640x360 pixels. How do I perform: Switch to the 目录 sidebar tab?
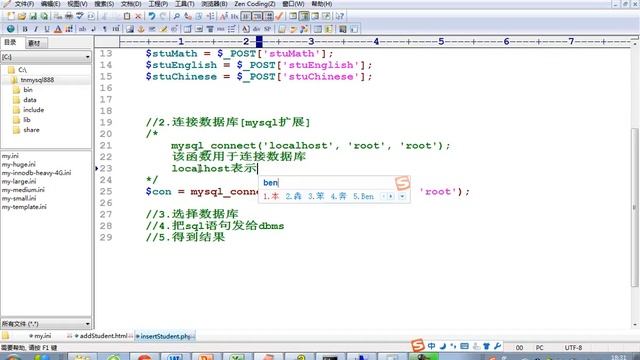11,42
